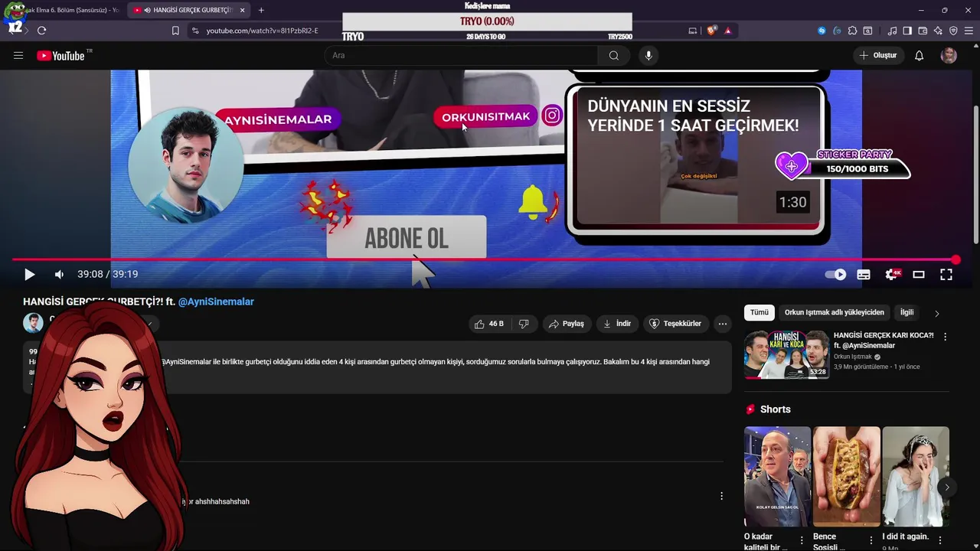Open 'O kadar kaliteli bir' Short
This screenshot has width=980, height=551.
[777, 477]
